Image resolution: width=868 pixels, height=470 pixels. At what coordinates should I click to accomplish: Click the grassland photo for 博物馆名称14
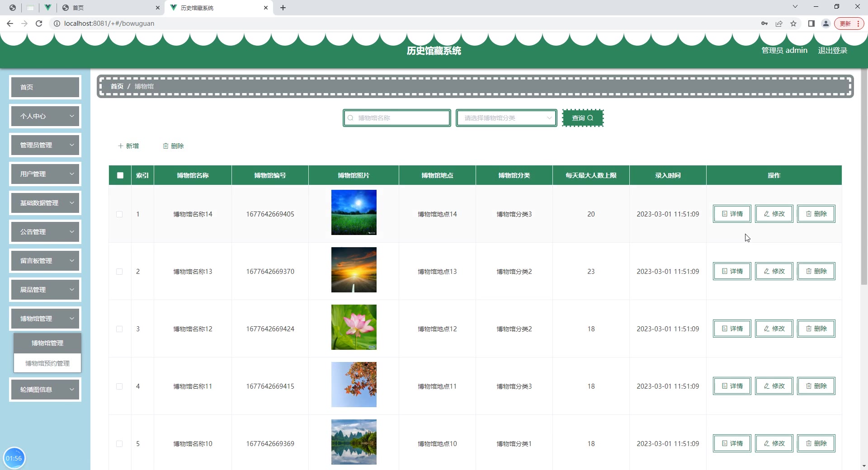point(354,212)
